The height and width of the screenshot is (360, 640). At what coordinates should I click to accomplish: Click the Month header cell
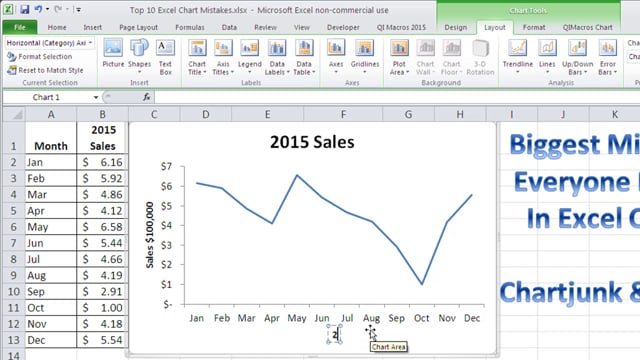(x=51, y=138)
